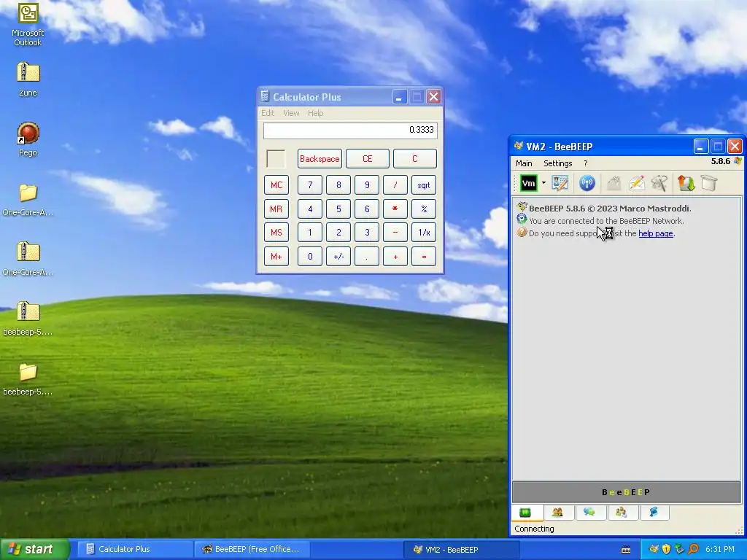Screen dimensions: 747x560
Task: Select the beebeep-5... folder desktop icon
Action: [28, 378]
